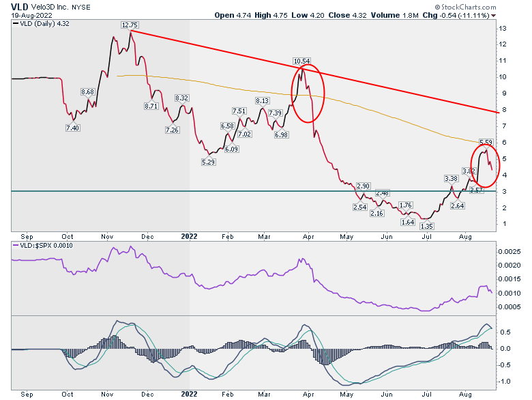Click the 1.64 price label

407,223
